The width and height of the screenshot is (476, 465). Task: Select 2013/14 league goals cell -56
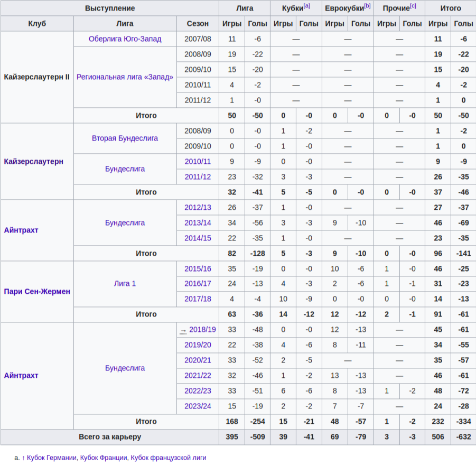[257, 222]
